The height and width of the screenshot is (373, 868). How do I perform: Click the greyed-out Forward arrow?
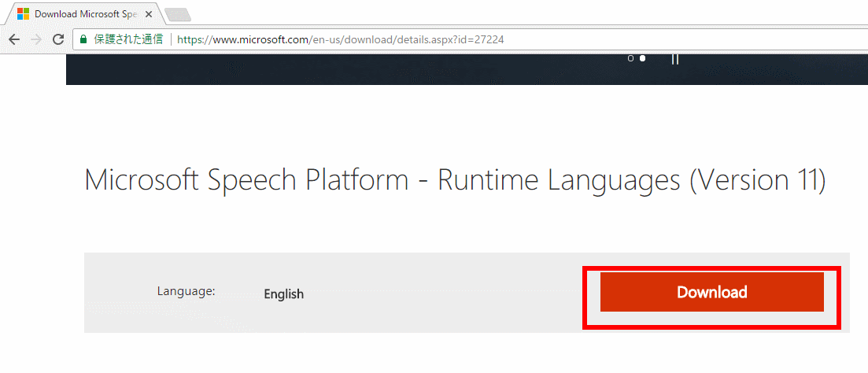pos(35,39)
